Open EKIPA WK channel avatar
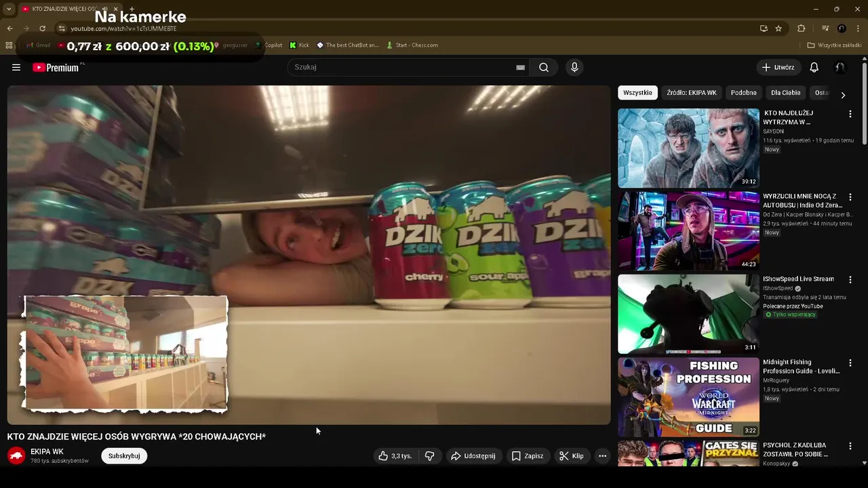Image resolution: width=868 pixels, height=488 pixels. 16,455
